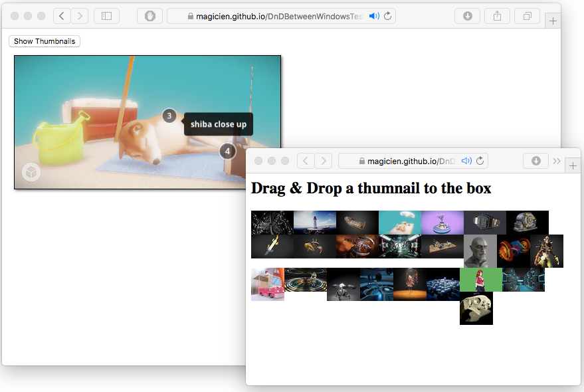
Task: Click the Show Thumbnails button
Action: point(45,41)
